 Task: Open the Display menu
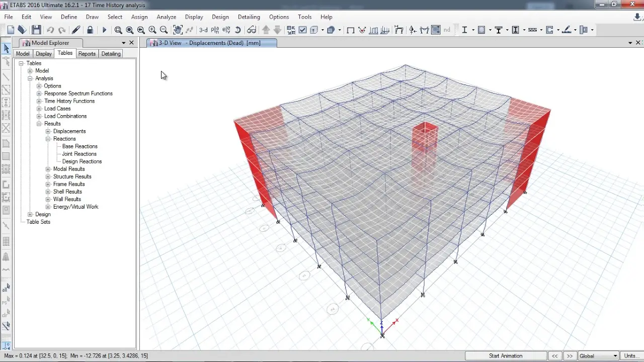pos(194,17)
